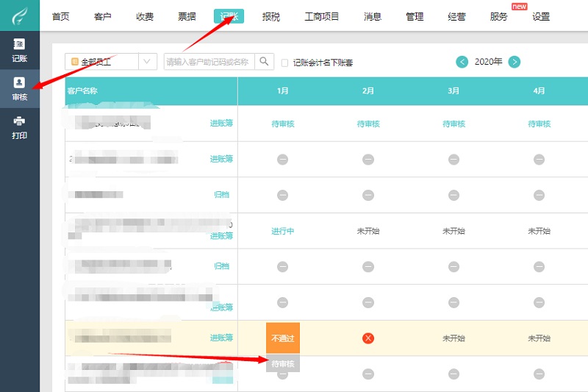Open the 客户 tab
Viewport: 588px width, 392px height.
tap(103, 16)
